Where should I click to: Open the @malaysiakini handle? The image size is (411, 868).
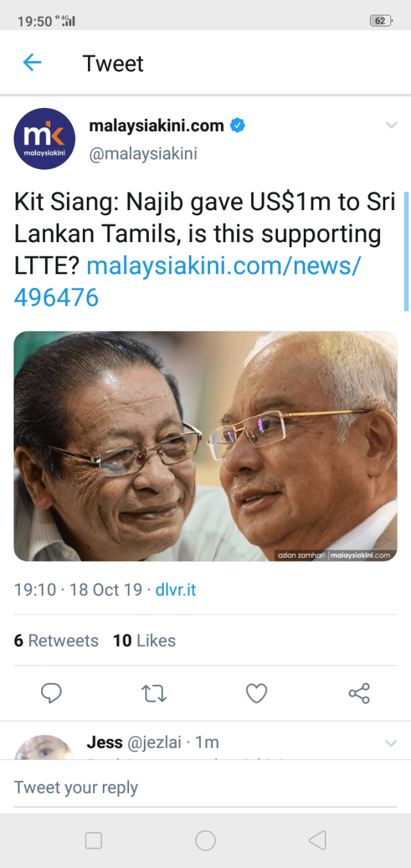pos(143,154)
